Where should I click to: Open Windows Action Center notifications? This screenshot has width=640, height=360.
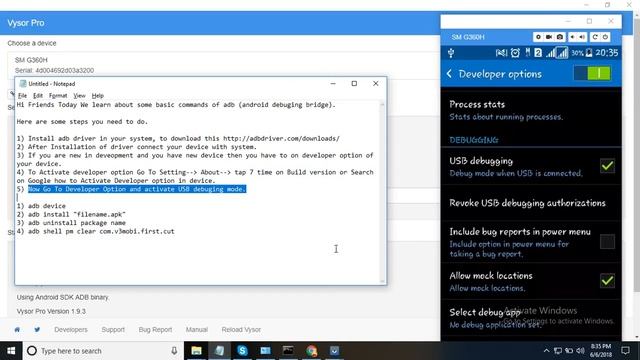point(625,351)
